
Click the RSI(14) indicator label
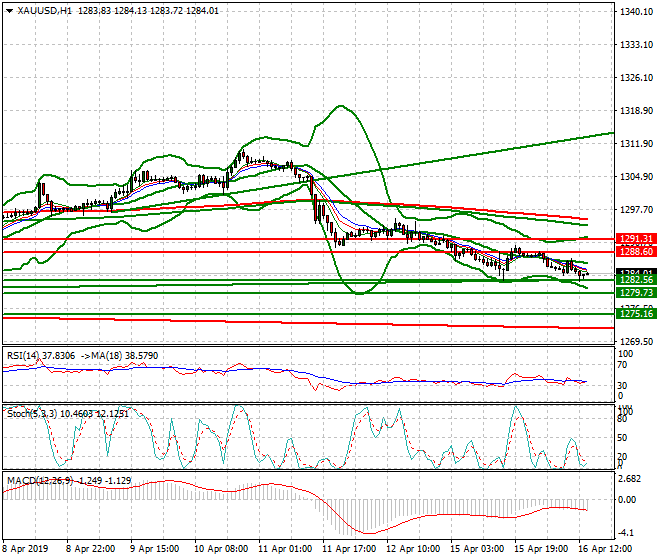tap(25, 354)
